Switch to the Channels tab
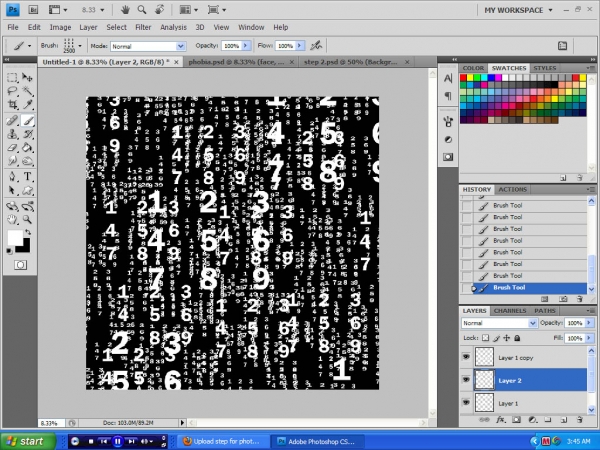The width and height of the screenshot is (600, 450). click(x=510, y=311)
